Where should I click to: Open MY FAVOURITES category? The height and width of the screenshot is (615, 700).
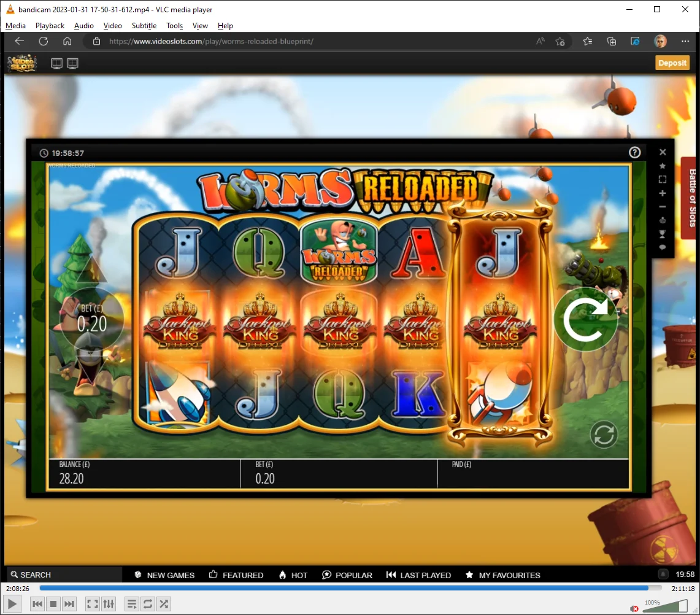coord(502,575)
